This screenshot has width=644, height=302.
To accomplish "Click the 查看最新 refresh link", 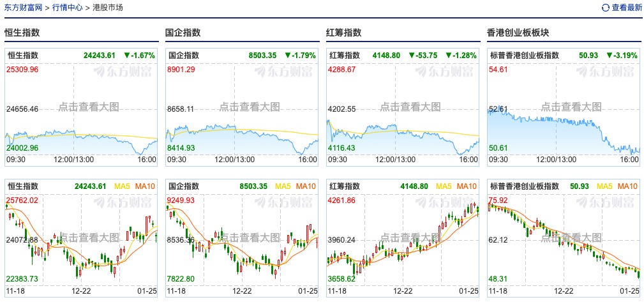I will (626, 8).
